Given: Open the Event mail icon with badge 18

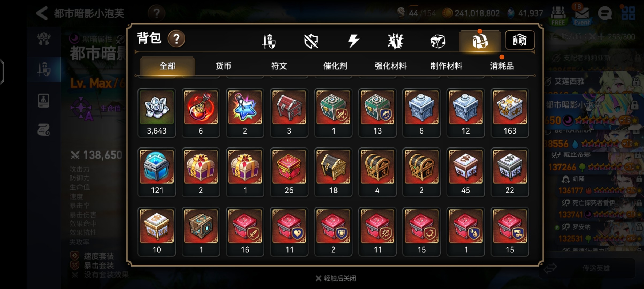Looking at the screenshot, I should coord(581,15).
